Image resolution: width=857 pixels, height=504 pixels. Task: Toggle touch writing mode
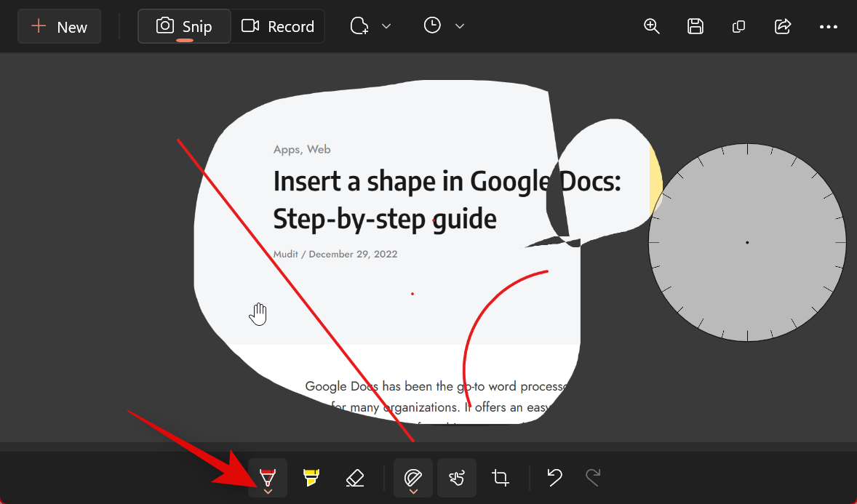(x=457, y=477)
